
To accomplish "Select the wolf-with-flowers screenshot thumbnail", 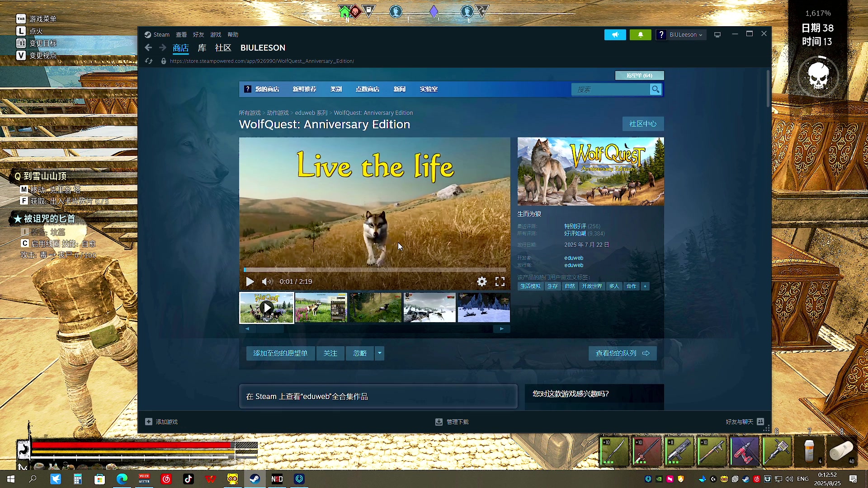I will pyautogui.click(x=321, y=308).
